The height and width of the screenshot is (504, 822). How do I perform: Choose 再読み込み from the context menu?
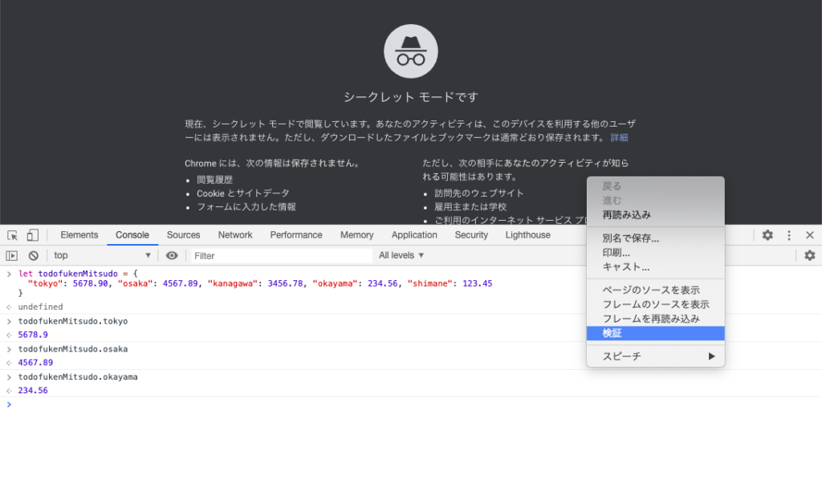626,215
